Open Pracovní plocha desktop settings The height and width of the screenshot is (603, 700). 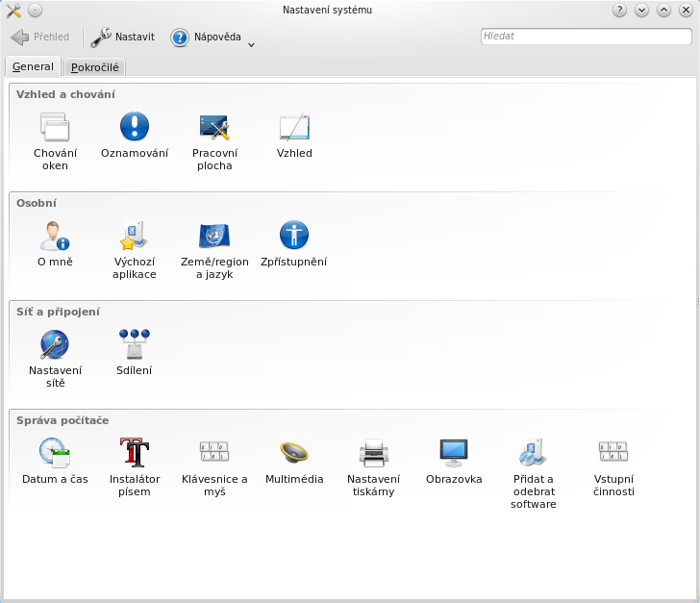pyautogui.click(x=214, y=141)
